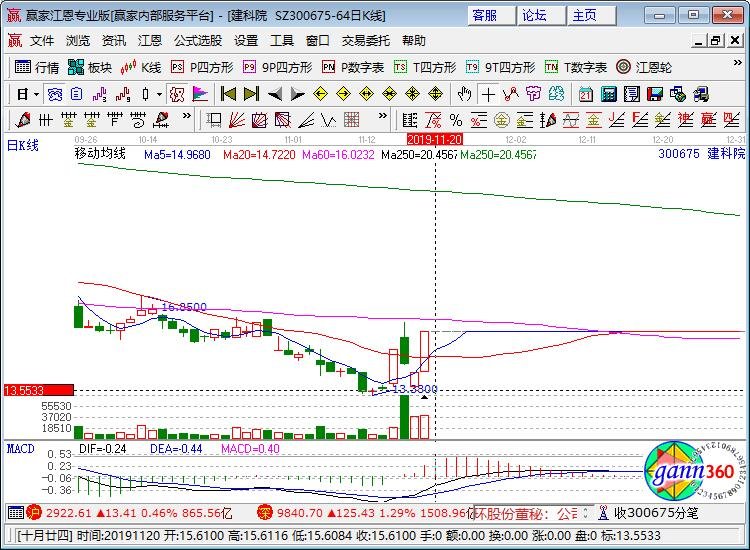The width and height of the screenshot is (750, 550).
Task: Open the 公式选股 menu
Action: 198,41
